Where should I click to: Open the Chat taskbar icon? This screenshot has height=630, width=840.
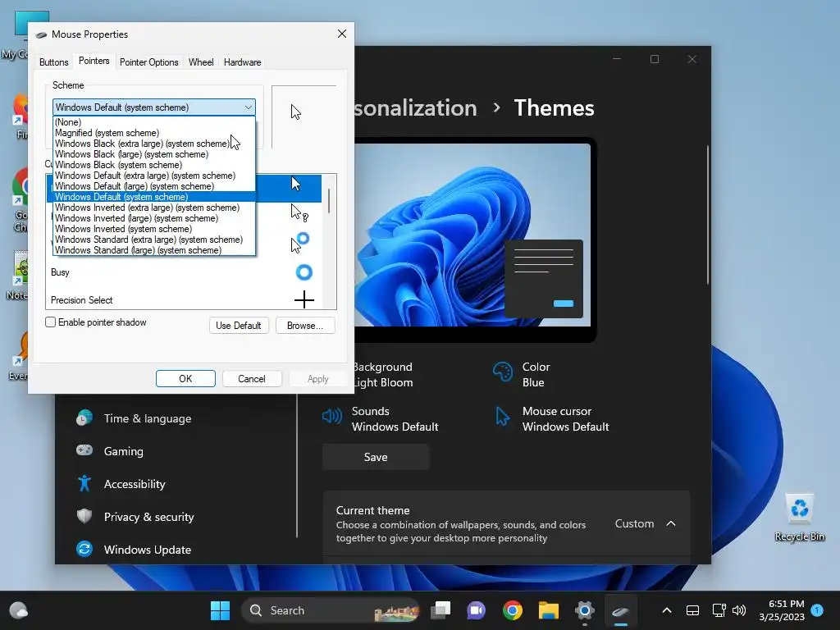click(477, 610)
